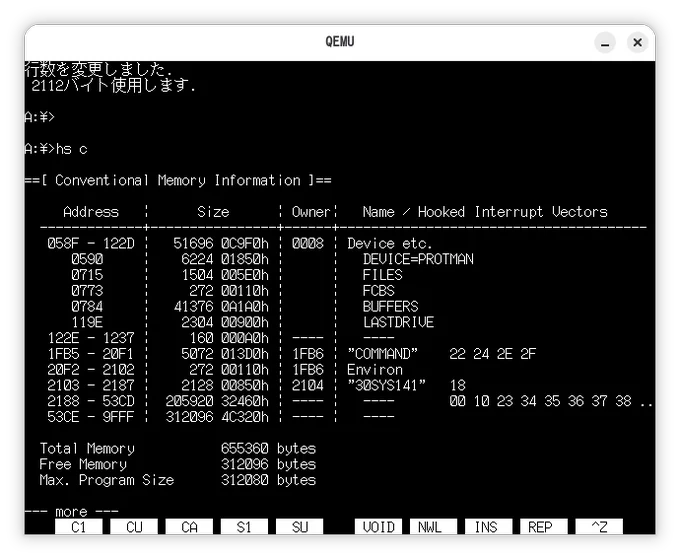The height and width of the screenshot is (559, 680).
Task: Click the QEMU window title
Action: coord(340,42)
